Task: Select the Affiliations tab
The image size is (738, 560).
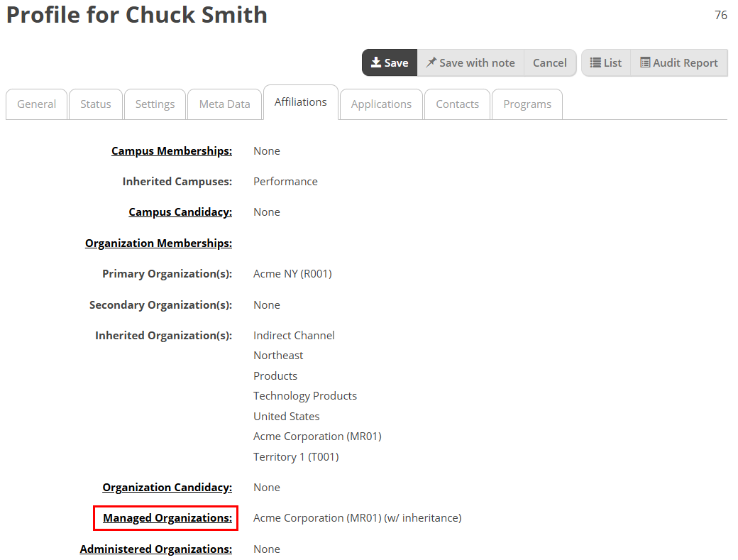Action: click(301, 102)
